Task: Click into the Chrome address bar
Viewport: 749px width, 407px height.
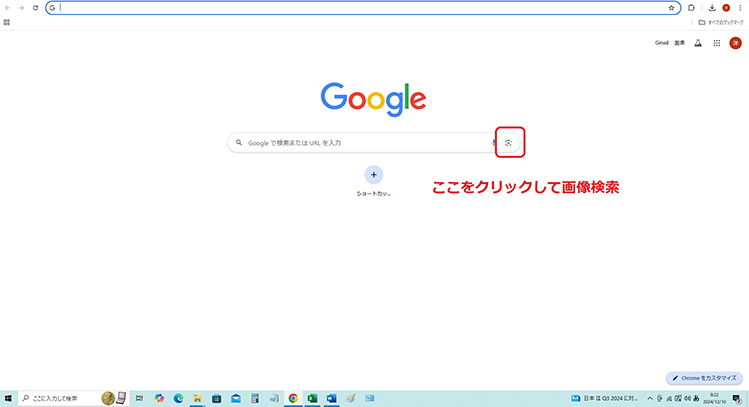Action: click(x=363, y=8)
